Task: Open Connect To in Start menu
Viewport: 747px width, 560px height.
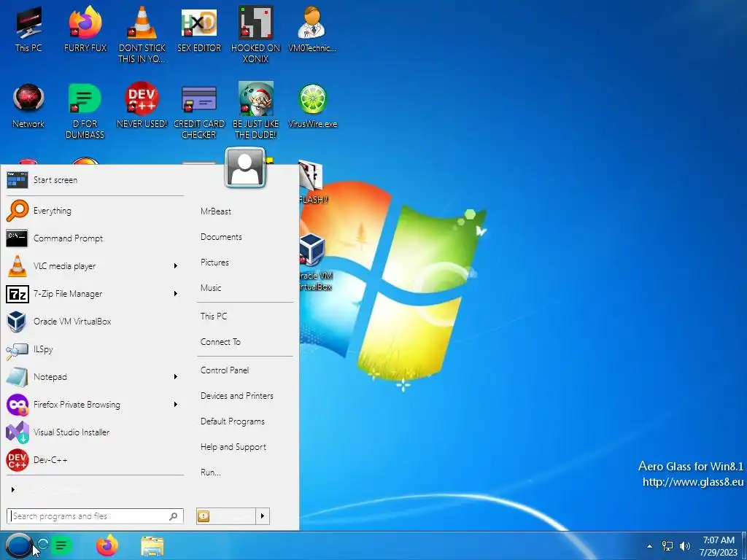Action: point(220,342)
